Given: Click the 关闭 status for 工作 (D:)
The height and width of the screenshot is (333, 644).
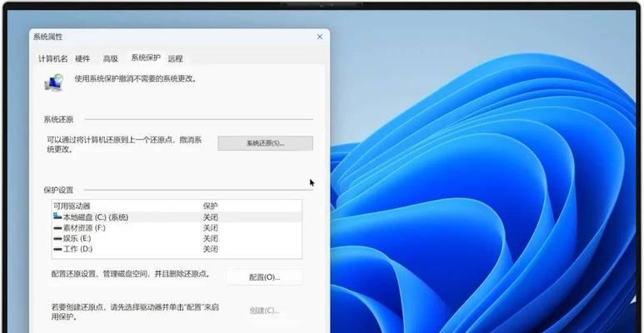Looking at the screenshot, I should click(x=210, y=249).
